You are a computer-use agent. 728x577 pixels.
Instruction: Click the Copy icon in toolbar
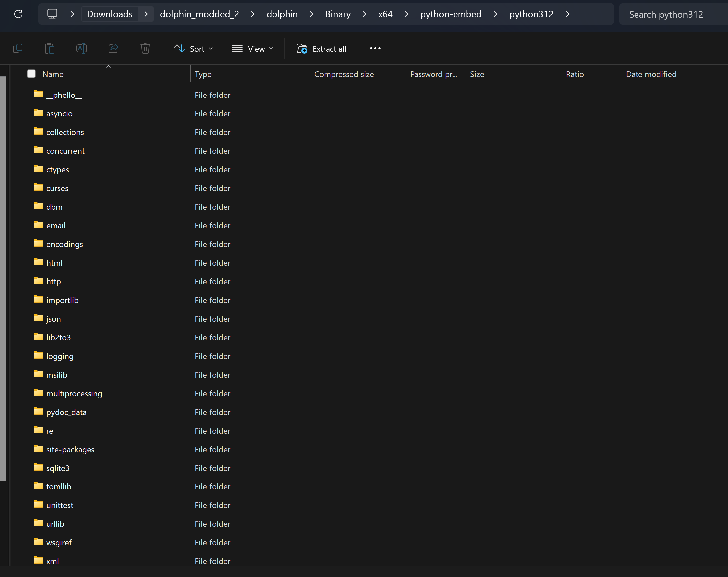(18, 48)
